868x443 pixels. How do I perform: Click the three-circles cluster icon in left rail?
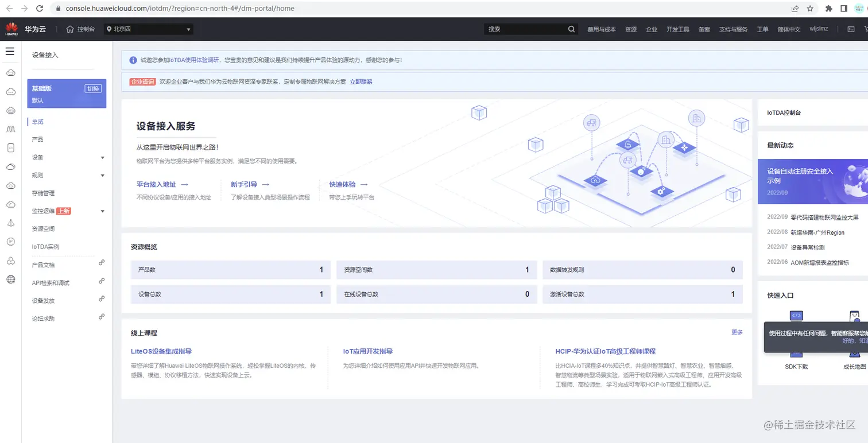click(x=10, y=261)
